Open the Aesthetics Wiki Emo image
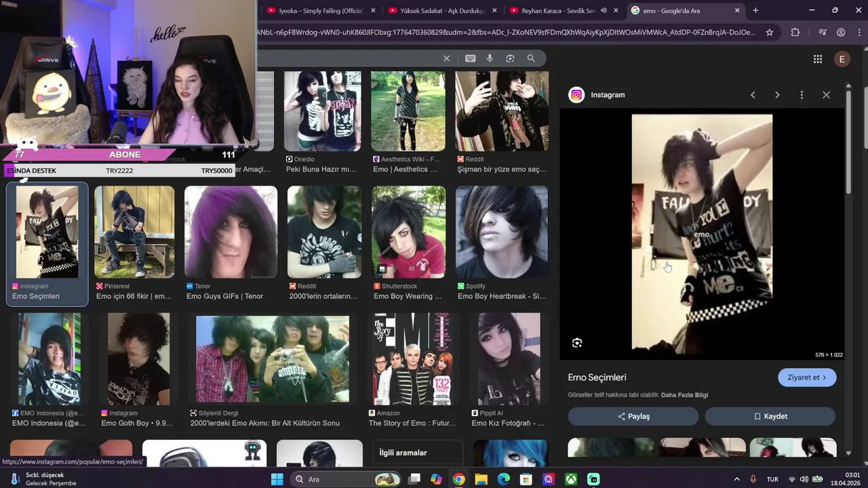 [x=408, y=111]
